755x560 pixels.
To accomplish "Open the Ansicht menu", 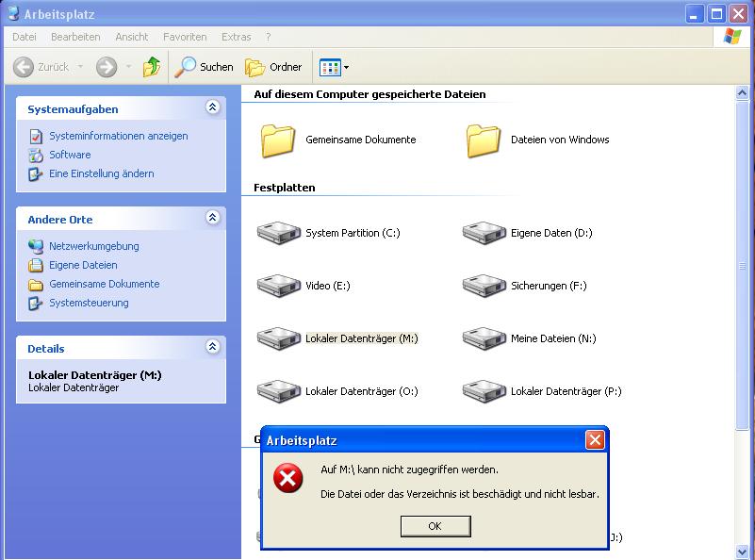I will click(131, 37).
